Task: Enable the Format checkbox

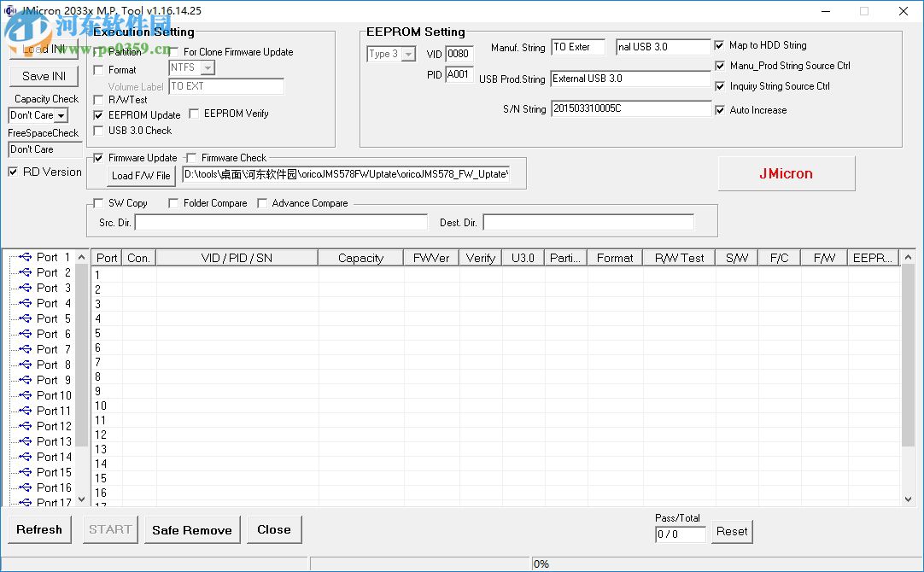Action: click(x=98, y=70)
